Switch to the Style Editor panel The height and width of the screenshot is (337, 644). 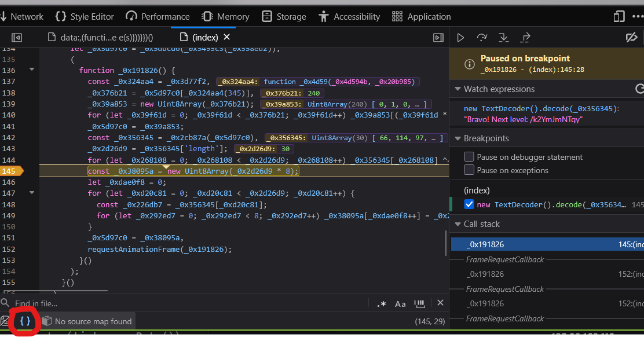[85, 16]
